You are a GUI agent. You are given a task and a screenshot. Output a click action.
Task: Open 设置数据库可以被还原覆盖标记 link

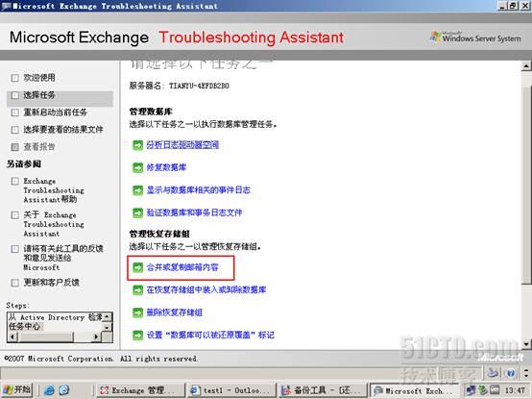210,335
